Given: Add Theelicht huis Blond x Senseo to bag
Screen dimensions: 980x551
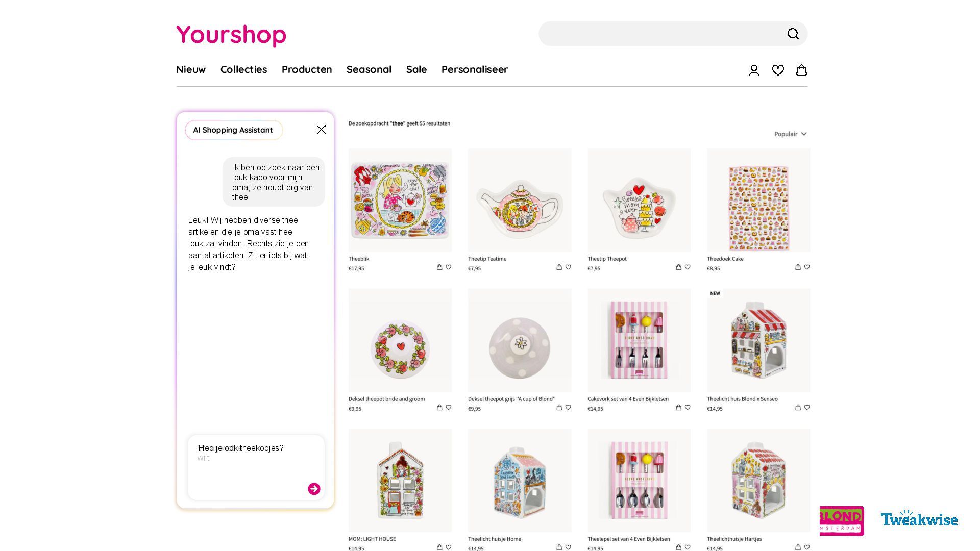Looking at the screenshot, I should [798, 408].
